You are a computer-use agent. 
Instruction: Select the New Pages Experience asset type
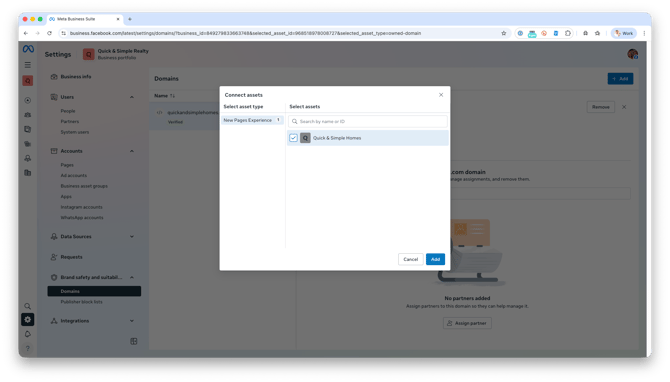click(252, 120)
